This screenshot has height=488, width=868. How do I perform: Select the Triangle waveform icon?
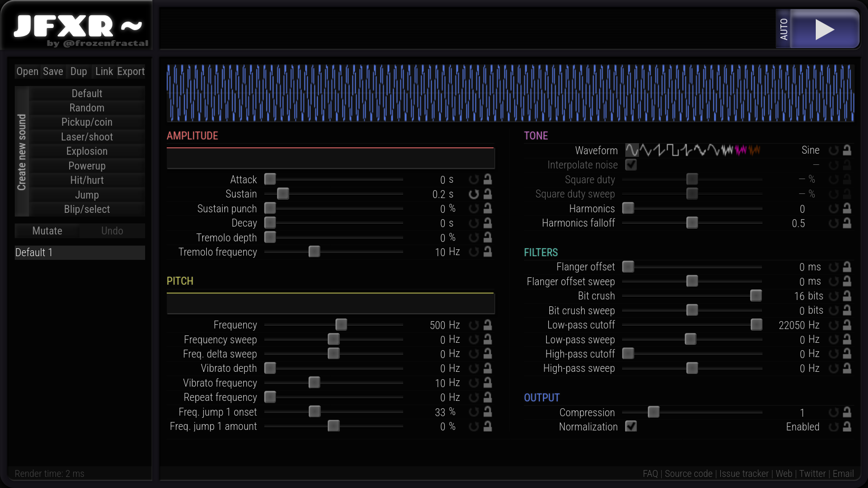(646, 151)
